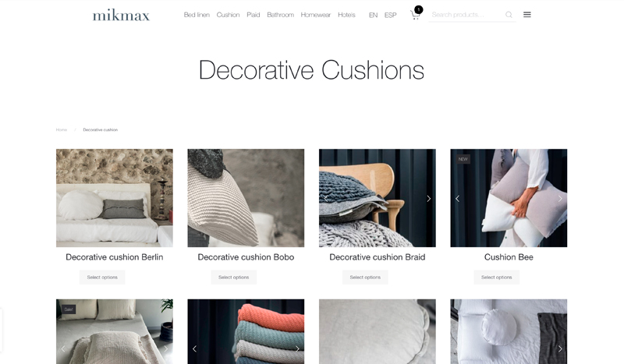The height and width of the screenshot is (364, 624).
Task: Click the search magnifier icon
Action: (x=509, y=15)
